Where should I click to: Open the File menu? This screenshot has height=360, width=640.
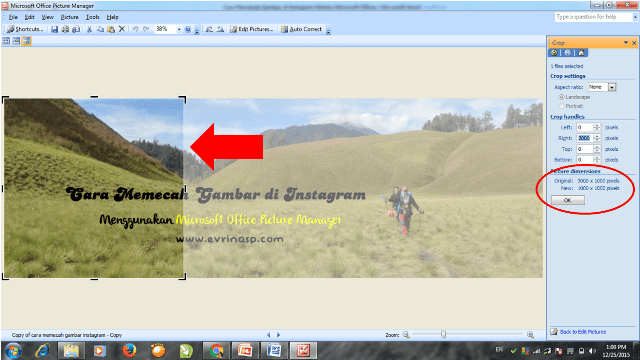[13, 17]
